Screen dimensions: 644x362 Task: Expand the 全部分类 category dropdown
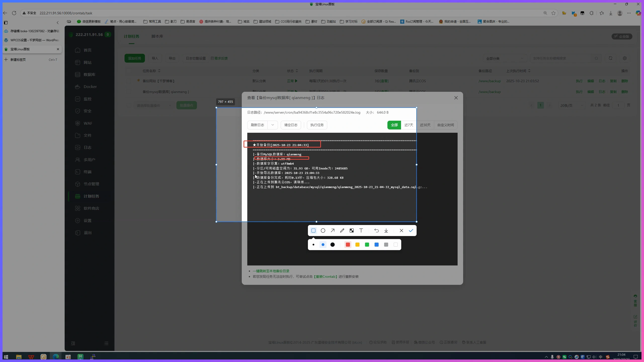(505, 58)
